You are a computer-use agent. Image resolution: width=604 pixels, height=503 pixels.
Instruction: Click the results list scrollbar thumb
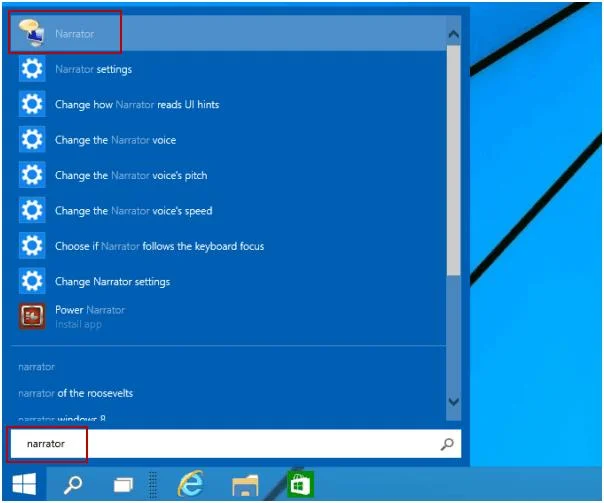(453, 161)
